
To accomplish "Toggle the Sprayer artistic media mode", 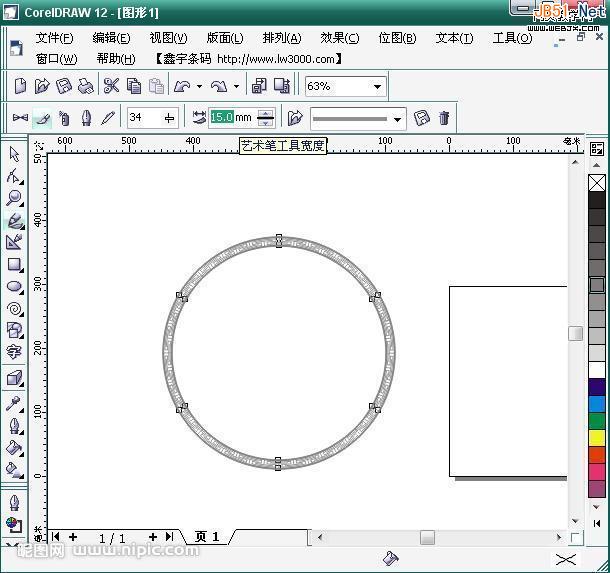I will coord(64,117).
